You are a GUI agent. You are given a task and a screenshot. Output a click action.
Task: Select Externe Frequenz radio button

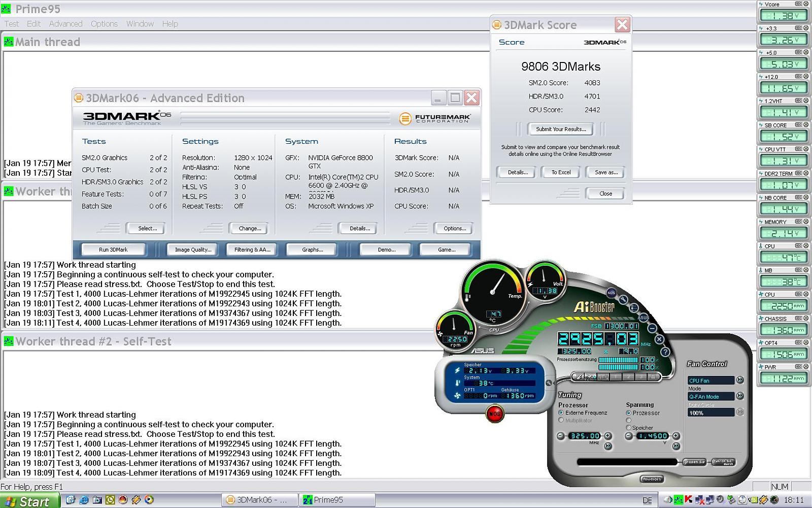click(561, 413)
